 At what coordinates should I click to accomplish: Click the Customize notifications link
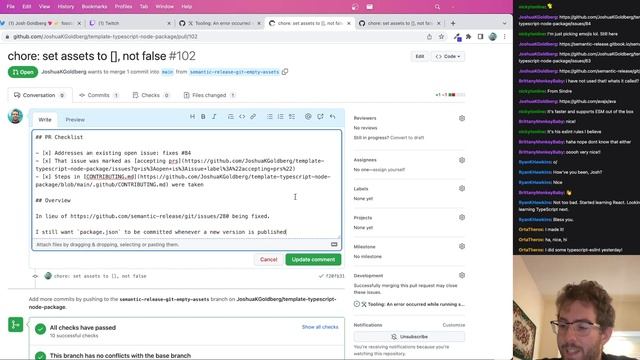click(x=453, y=325)
